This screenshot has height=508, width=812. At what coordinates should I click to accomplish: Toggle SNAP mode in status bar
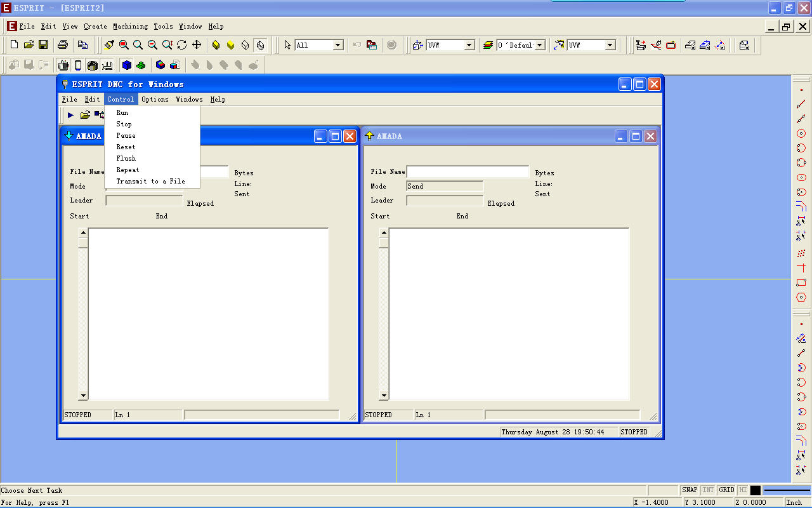(x=690, y=490)
